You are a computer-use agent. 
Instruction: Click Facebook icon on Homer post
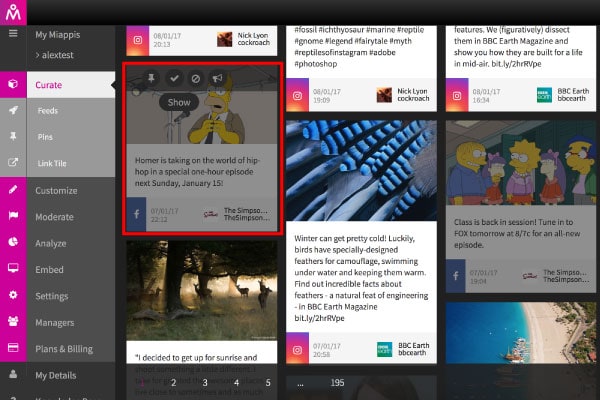tap(136, 214)
